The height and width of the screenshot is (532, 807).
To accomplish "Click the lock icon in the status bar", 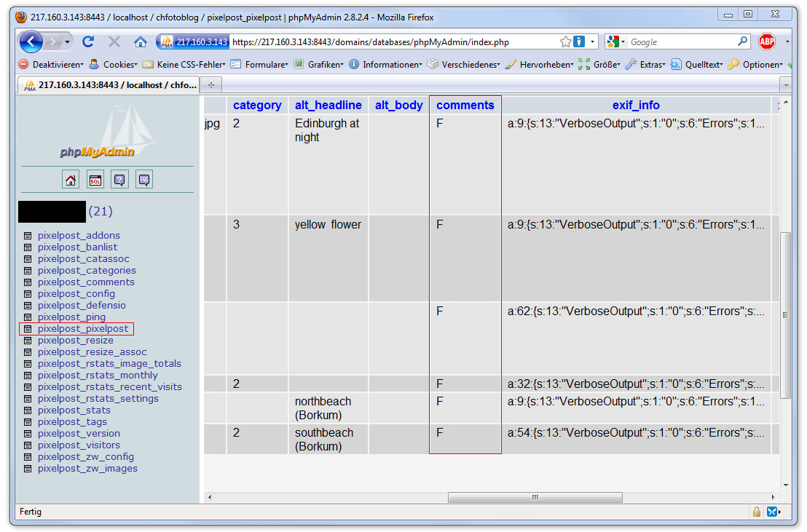I will coord(757,512).
